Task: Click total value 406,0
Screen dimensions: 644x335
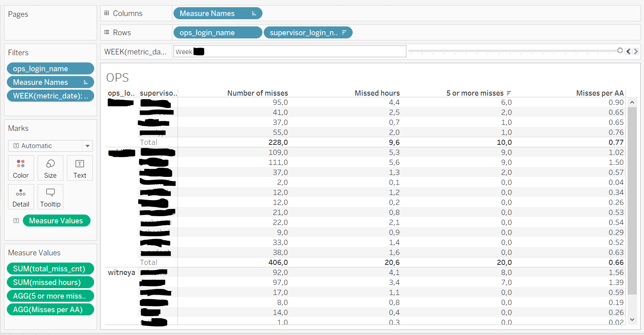Action: [x=278, y=262]
